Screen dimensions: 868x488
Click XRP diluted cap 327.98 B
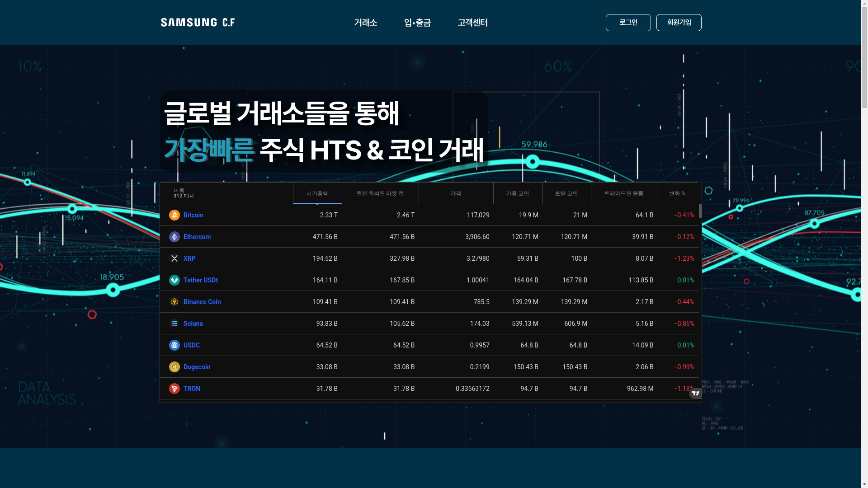click(x=402, y=258)
